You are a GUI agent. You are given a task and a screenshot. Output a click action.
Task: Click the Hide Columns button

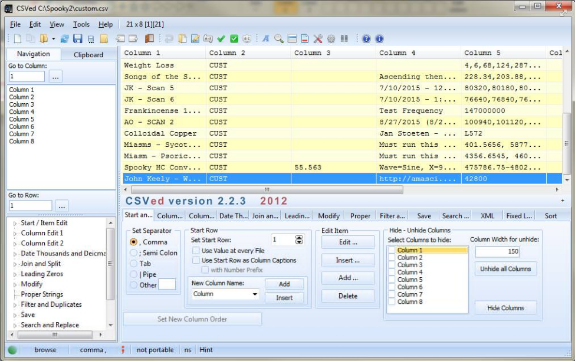pos(505,308)
